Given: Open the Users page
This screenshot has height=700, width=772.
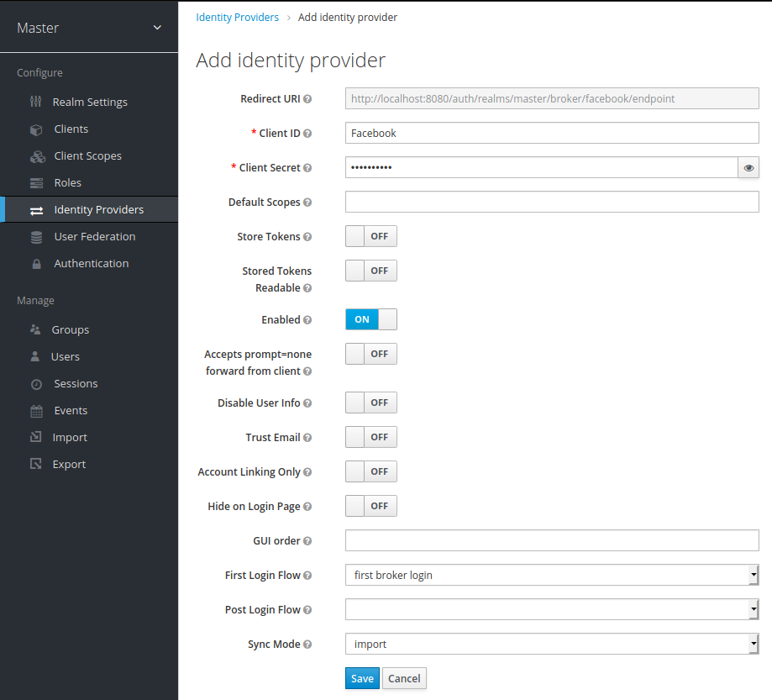Looking at the screenshot, I should [65, 356].
